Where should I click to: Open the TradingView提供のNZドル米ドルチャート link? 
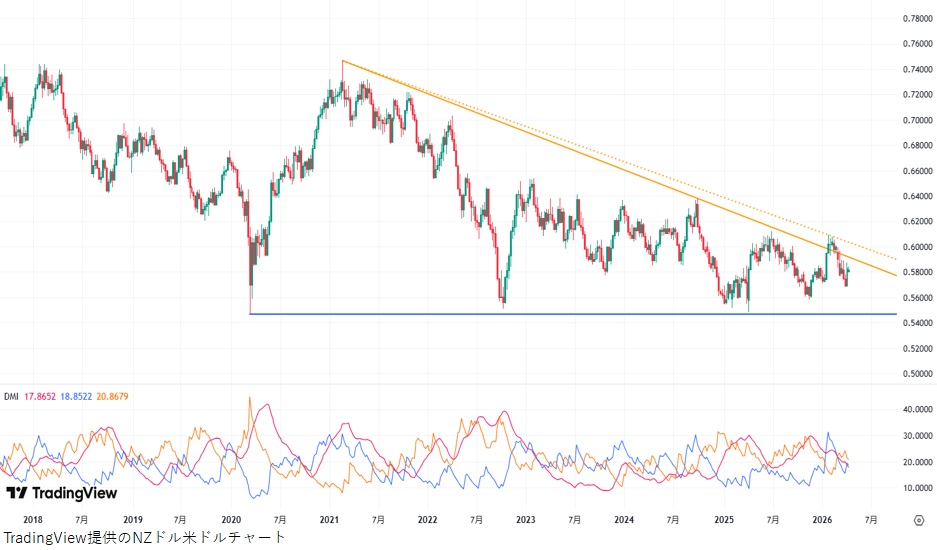click(x=144, y=537)
